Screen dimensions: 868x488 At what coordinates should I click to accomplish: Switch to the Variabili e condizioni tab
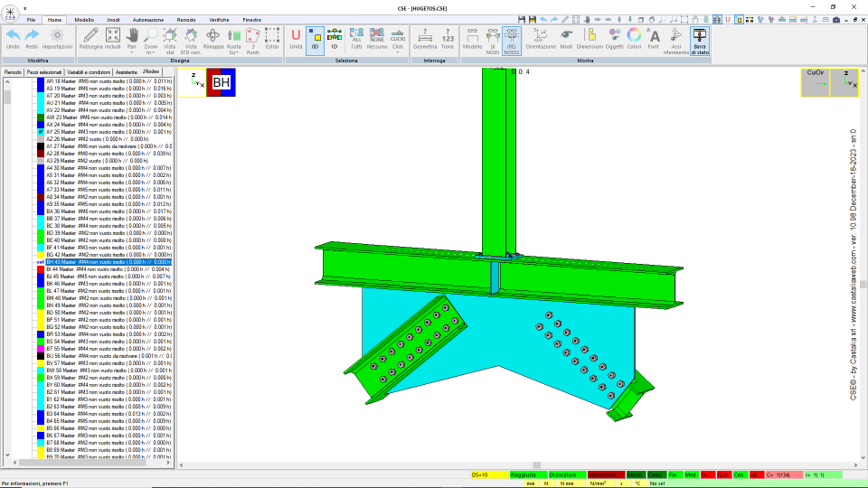point(89,72)
